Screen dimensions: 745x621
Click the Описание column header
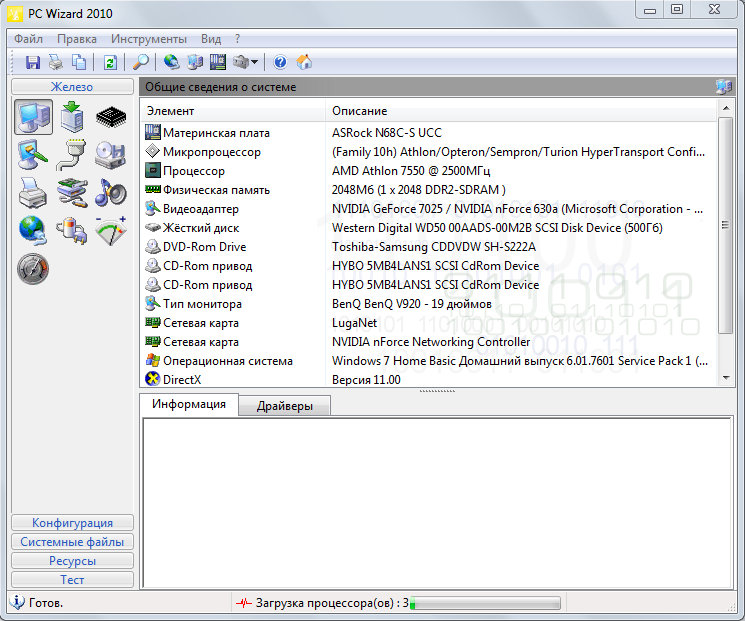[x=521, y=111]
